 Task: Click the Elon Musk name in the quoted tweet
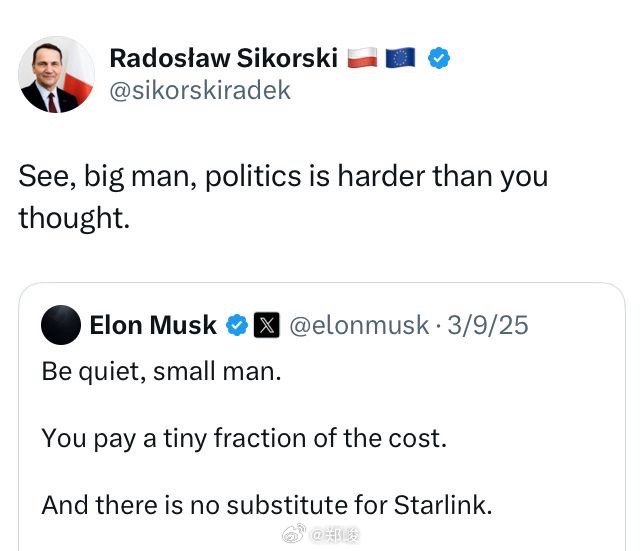click(152, 325)
